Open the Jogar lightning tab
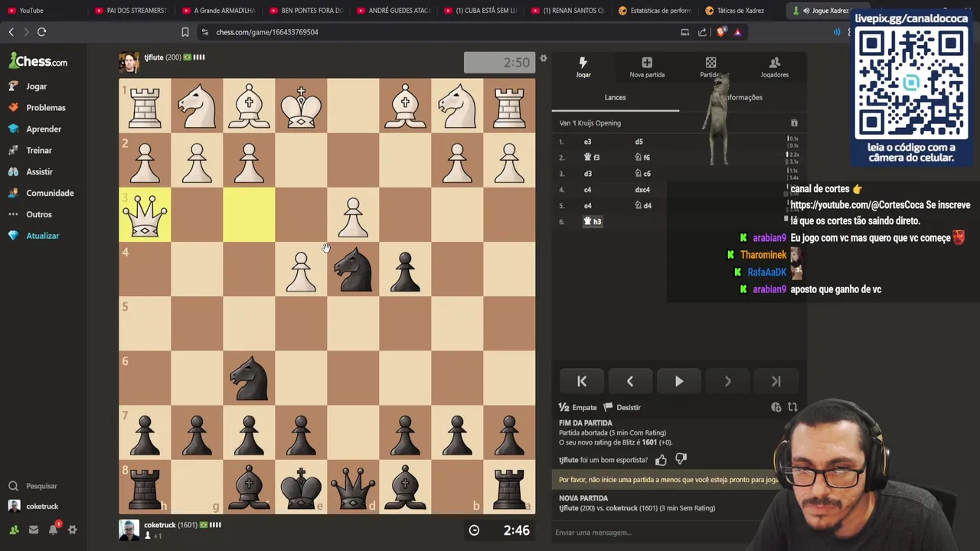Viewport: 980px width, 551px height. click(583, 67)
